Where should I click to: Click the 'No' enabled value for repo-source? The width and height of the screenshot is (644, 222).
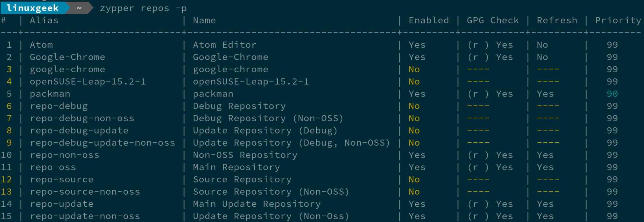(x=414, y=180)
